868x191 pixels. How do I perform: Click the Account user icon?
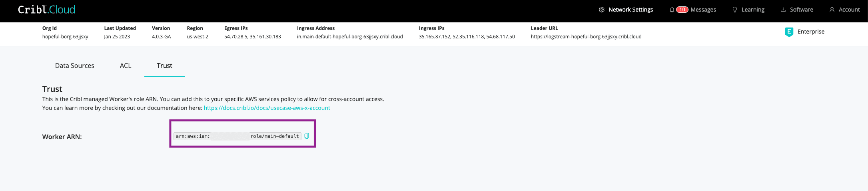click(x=832, y=10)
